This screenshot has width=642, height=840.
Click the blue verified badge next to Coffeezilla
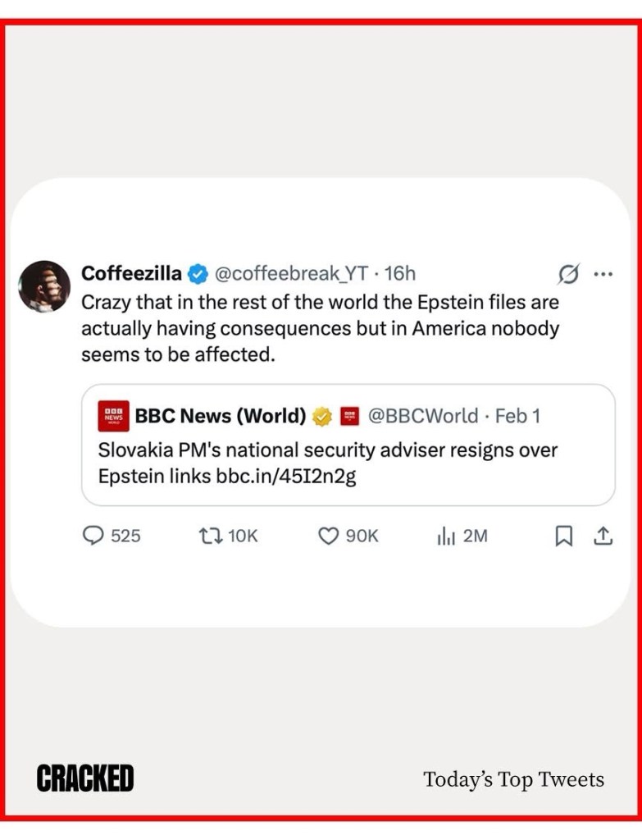click(198, 274)
